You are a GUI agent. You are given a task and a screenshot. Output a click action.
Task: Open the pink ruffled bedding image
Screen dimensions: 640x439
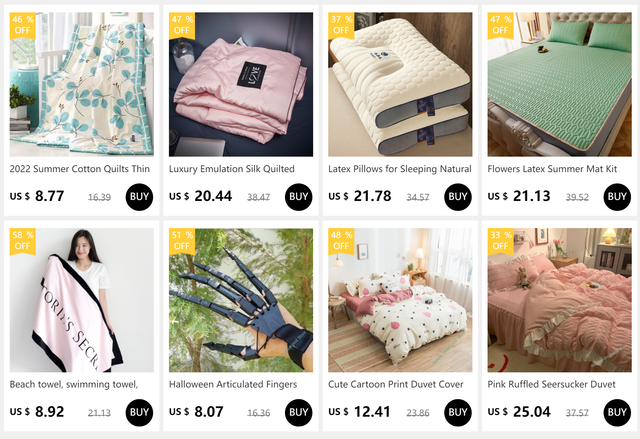559,300
